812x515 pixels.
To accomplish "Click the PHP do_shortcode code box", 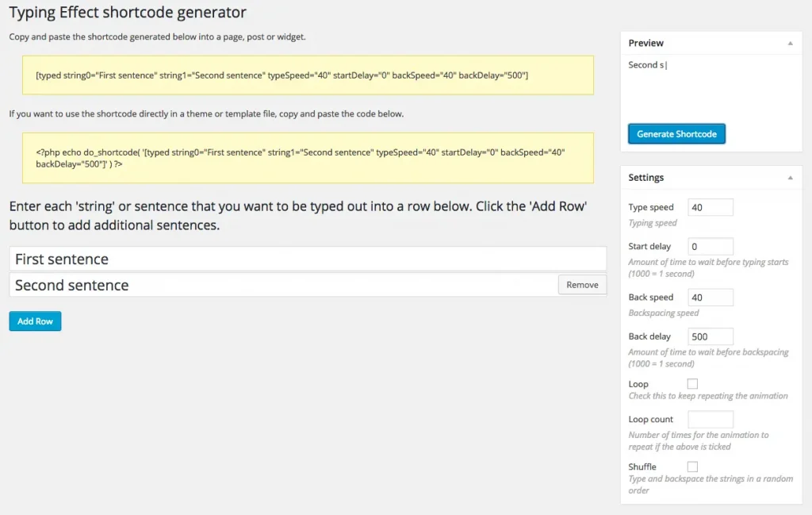I will (308, 158).
